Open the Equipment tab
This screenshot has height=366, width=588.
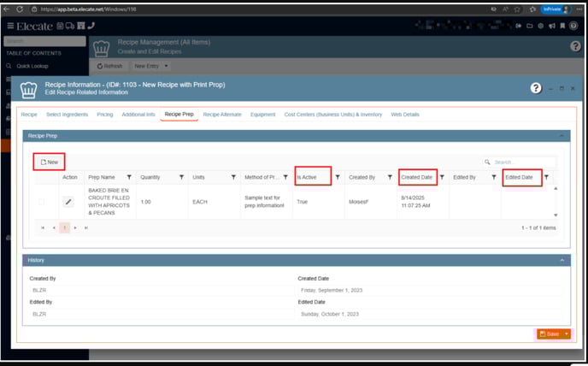[262, 114]
